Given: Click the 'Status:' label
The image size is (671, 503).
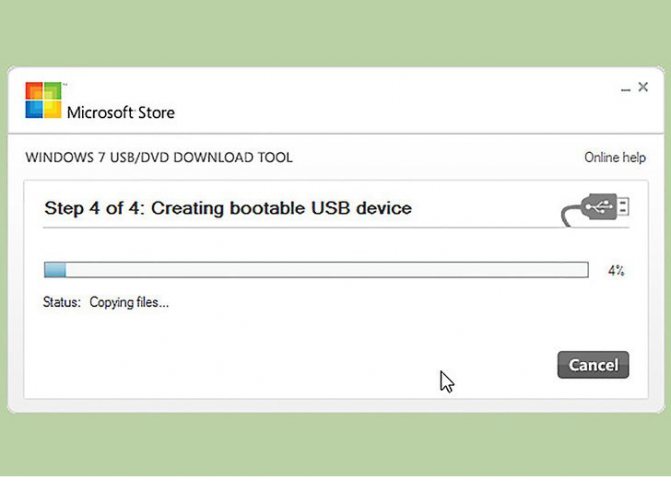Looking at the screenshot, I should [62, 302].
